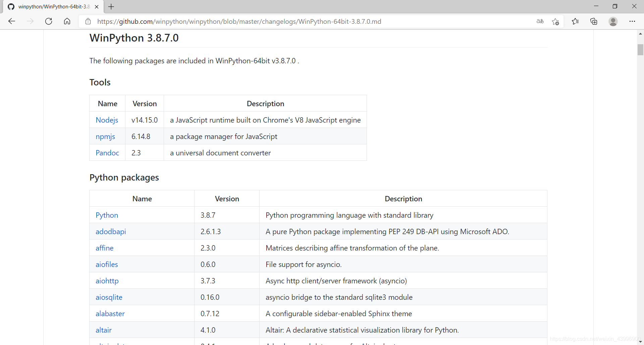Open the Collections panel
The image size is (644, 345).
pos(594,21)
